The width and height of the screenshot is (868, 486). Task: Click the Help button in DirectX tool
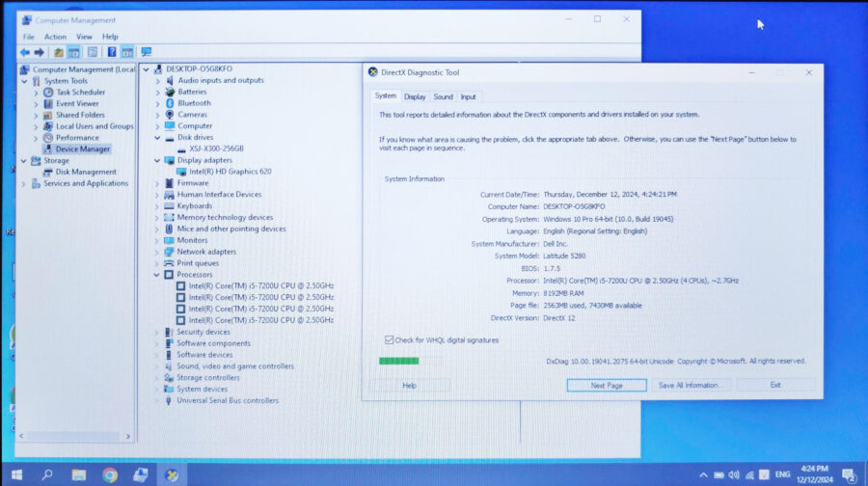click(x=409, y=386)
